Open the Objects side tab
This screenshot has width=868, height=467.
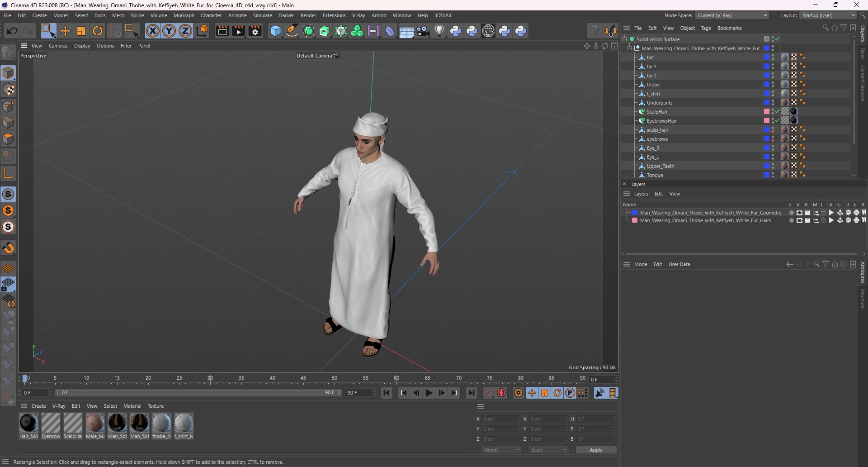coord(863,34)
